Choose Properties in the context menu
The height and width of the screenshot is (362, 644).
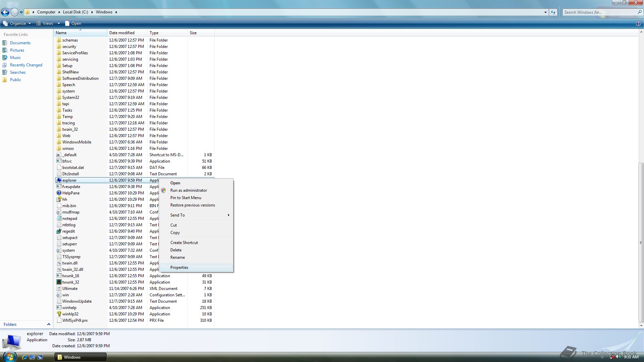[x=196, y=267]
